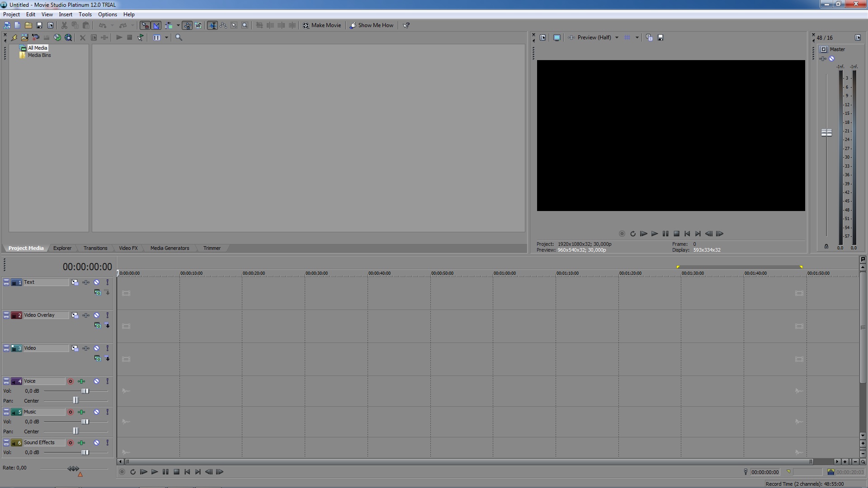The width and height of the screenshot is (868, 488).
Task: Click the Make Movie button
Action: coord(322,25)
